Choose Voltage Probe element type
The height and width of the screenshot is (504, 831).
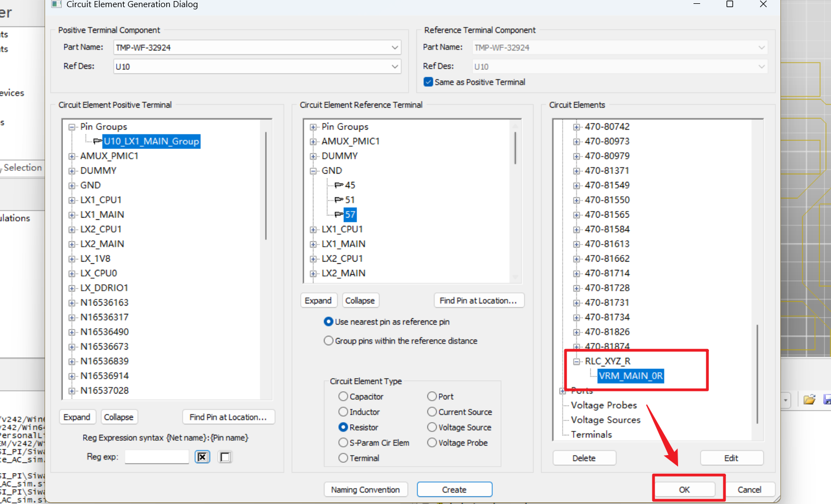pos(432,442)
